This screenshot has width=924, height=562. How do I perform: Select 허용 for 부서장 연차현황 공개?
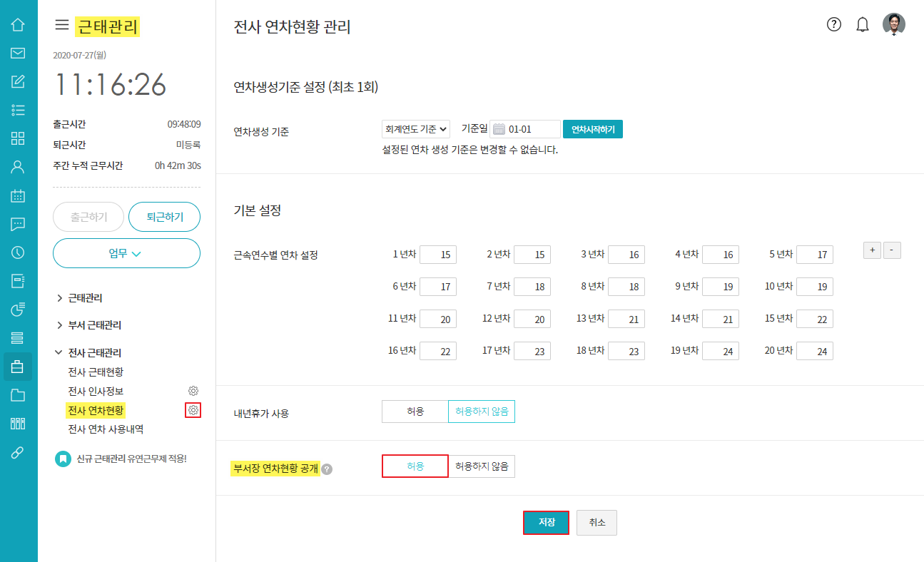coord(415,466)
